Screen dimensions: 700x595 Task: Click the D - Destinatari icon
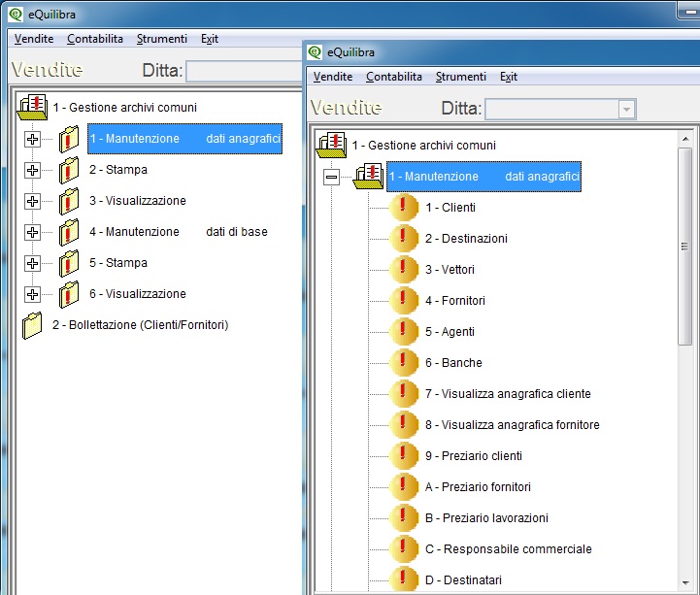pyautogui.click(x=404, y=579)
